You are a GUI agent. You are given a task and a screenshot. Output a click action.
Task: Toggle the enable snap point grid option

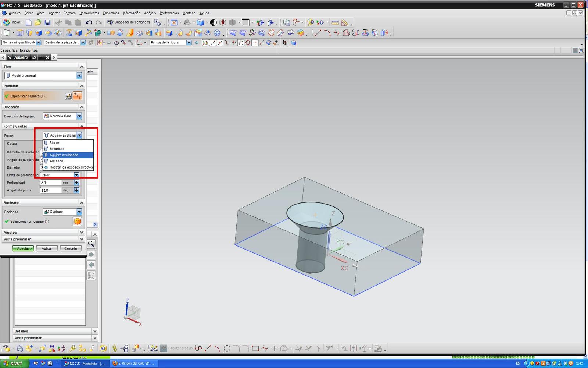tap(206, 43)
